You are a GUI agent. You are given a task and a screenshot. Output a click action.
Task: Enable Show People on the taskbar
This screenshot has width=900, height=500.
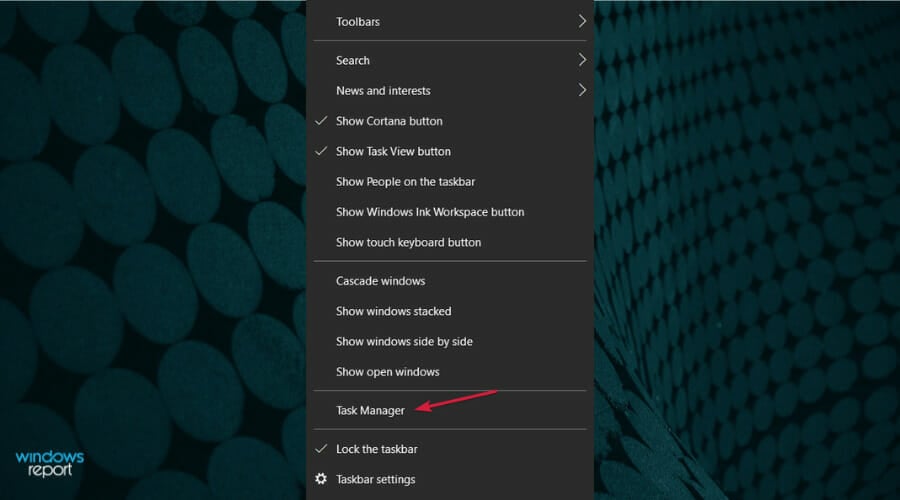click(450, 182)
